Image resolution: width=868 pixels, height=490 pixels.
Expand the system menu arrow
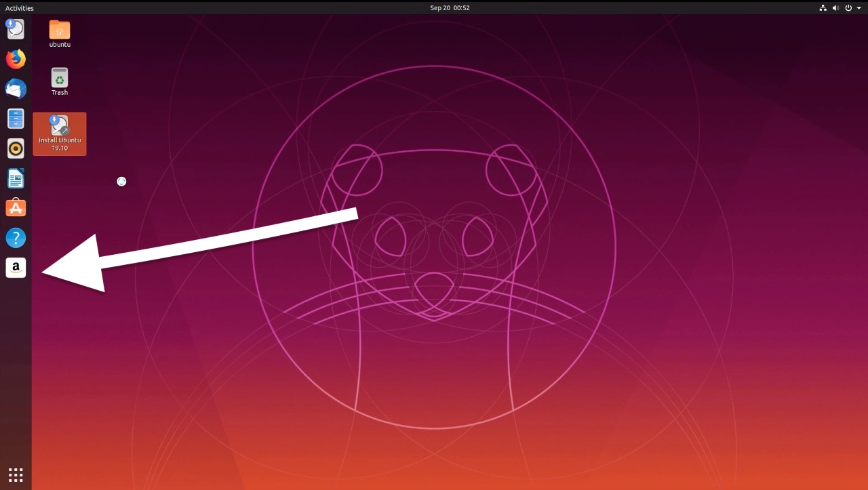coord(859,8)
